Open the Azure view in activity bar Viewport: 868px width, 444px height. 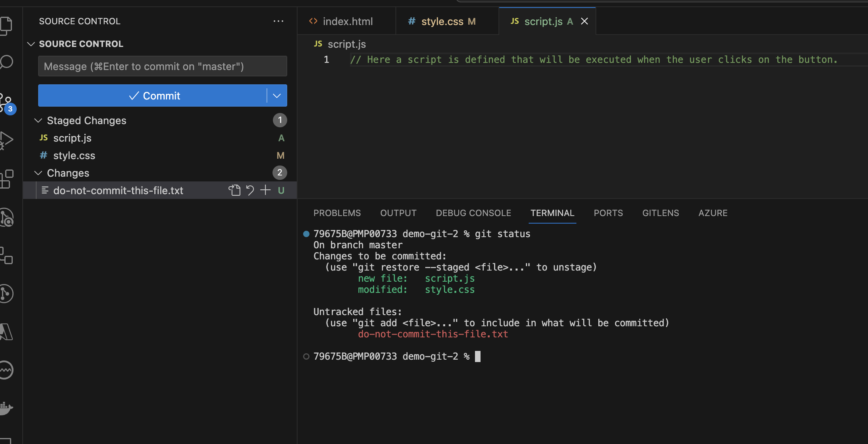6,331
